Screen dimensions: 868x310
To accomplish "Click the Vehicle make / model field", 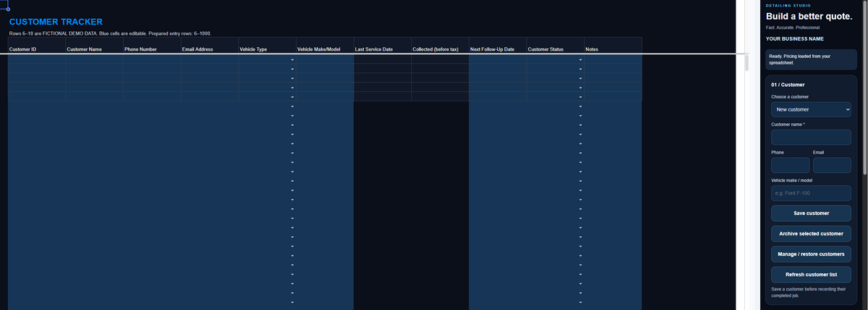I will (x=811, y=193).
